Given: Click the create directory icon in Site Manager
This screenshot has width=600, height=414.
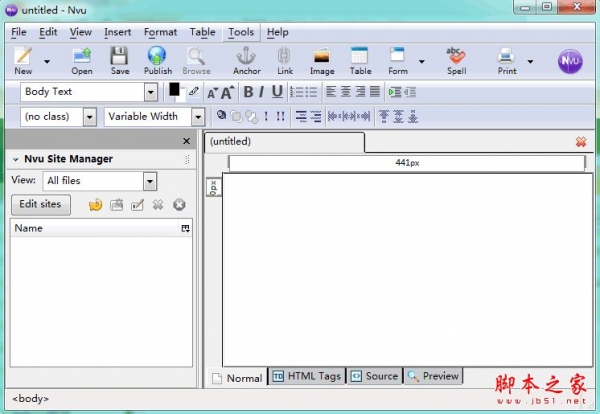Looking at the screenshot, I should click(116, 205).
